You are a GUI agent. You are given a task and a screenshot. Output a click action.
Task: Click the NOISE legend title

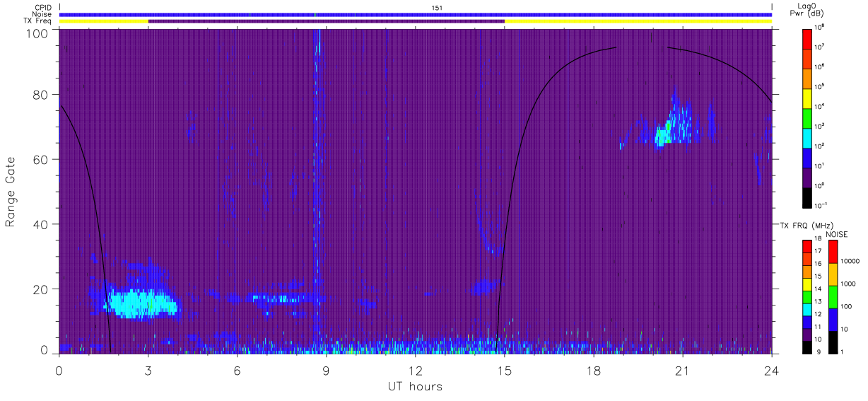[836, 233]
